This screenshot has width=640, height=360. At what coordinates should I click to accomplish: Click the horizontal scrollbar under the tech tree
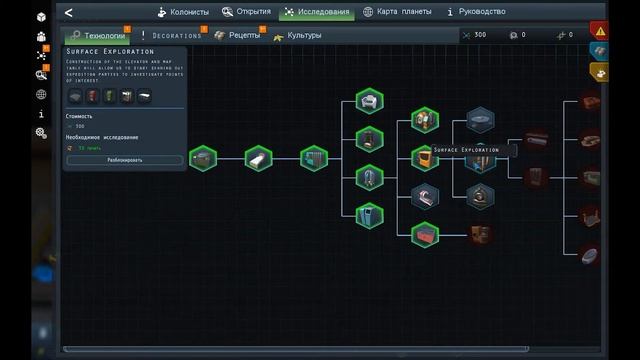pos(296,349)
